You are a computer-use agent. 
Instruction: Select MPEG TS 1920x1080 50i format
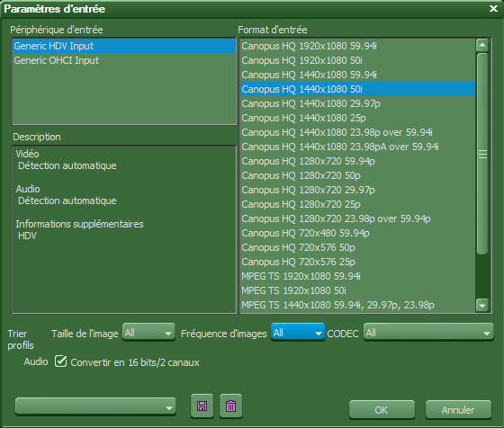click(x=358, y=290)
